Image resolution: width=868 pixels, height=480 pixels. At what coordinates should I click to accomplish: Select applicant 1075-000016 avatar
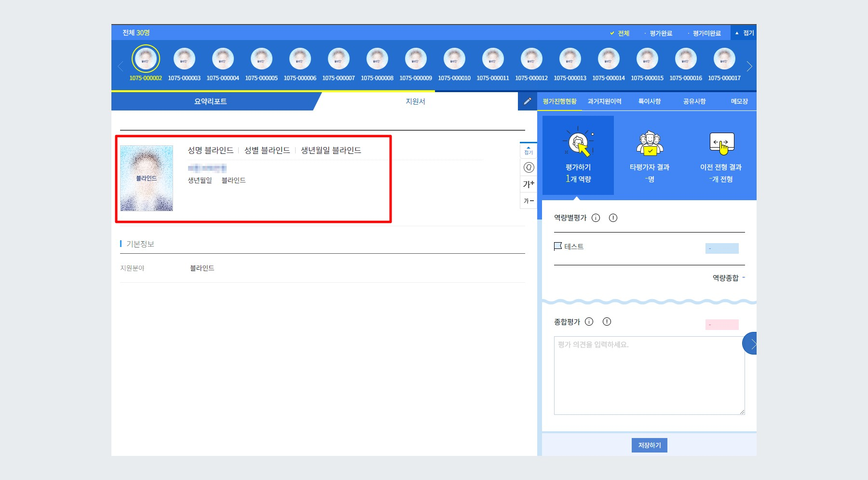[686, 59]
